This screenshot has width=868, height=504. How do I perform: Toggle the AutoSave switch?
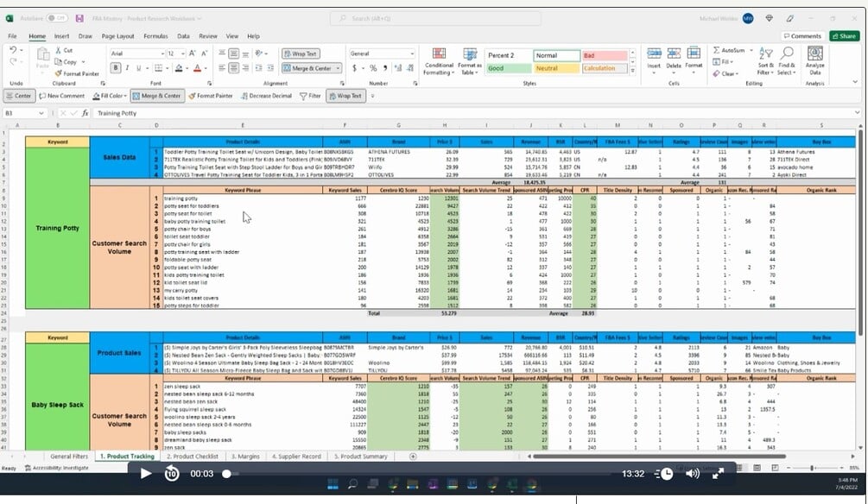(56, 18)
